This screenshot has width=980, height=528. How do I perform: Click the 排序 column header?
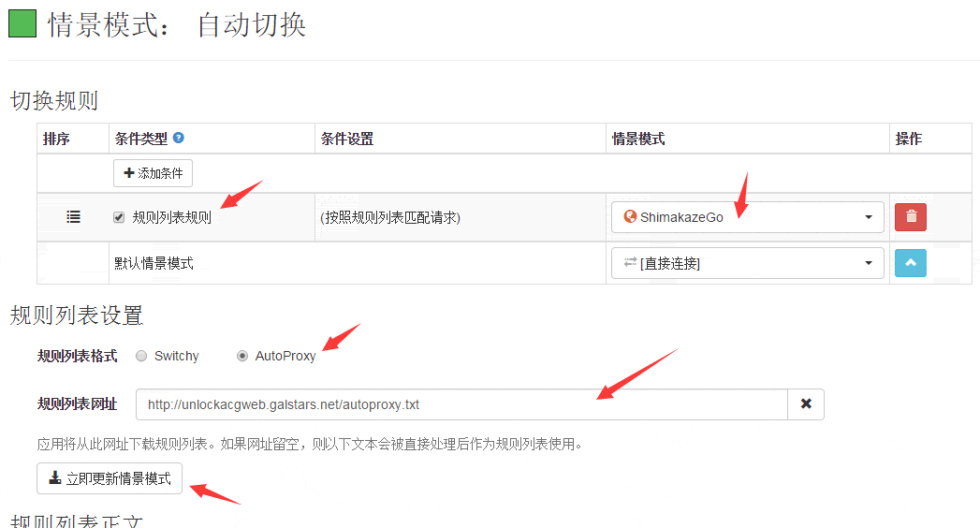point(56,139)
